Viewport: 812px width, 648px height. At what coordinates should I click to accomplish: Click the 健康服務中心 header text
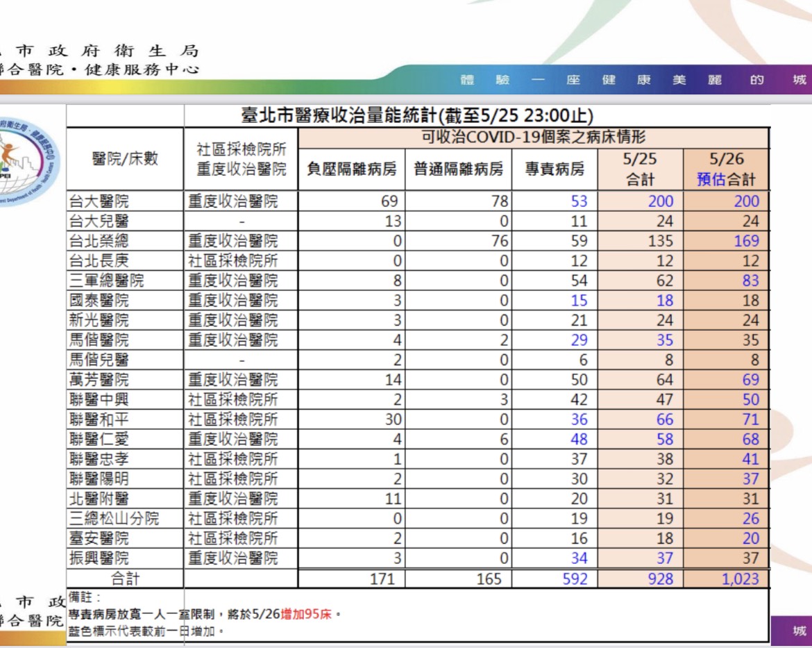(142, 69)
